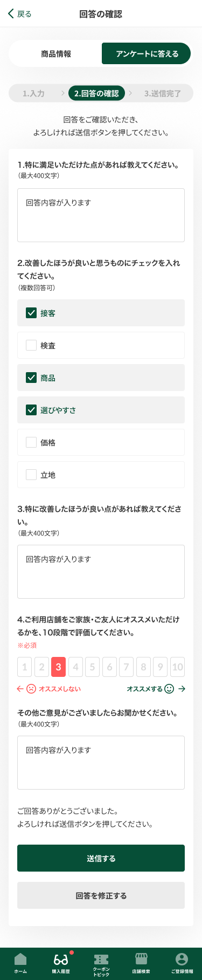Viewport: 202px width, 980px height.
Task: Click the 送信する button
Action: coord(101,858)
